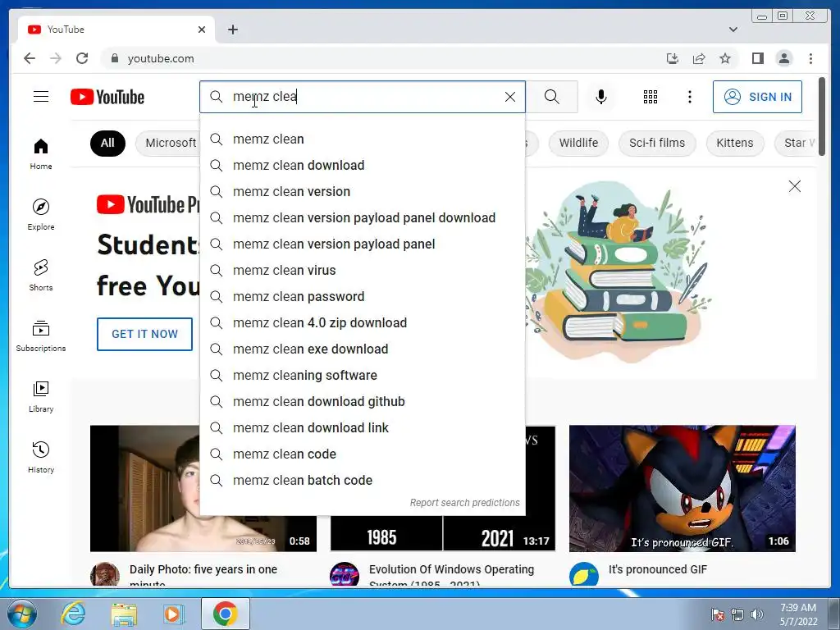
Task: Clear the search box with the X
Action: point(510,97)
